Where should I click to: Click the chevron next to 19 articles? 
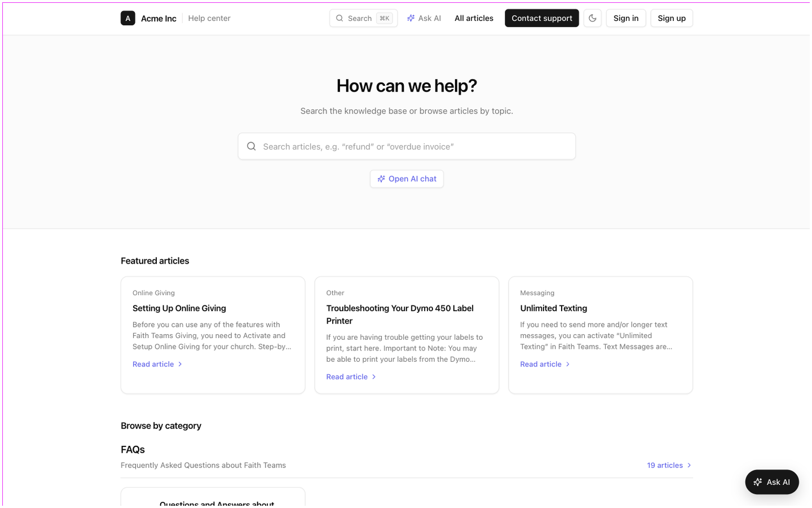[689, 465]
